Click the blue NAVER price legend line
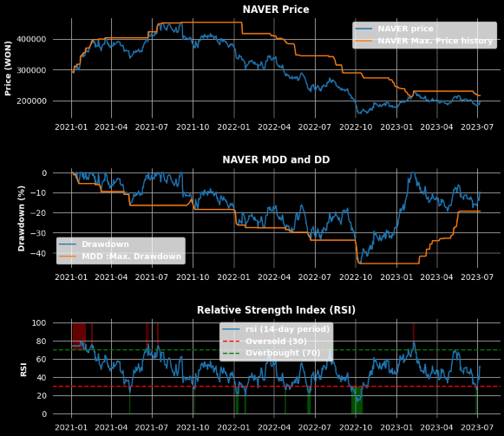This screenshot has height=436, width=504. point(363,29)
